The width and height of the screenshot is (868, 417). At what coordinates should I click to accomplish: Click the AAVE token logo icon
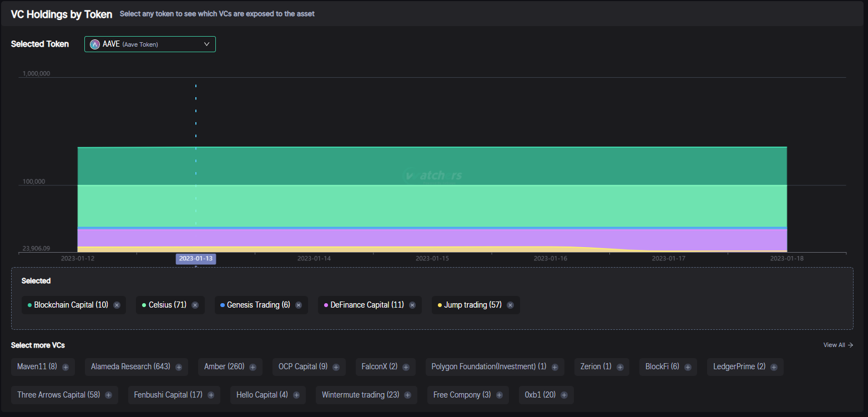click(95, 44)
